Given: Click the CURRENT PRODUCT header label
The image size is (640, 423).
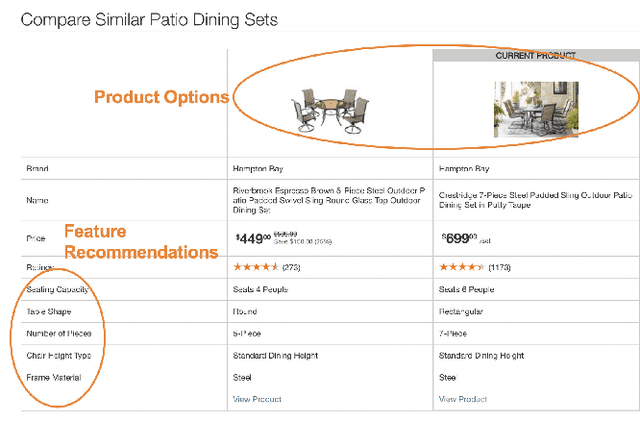Looking at the screenshot, I should coord(535,56).
